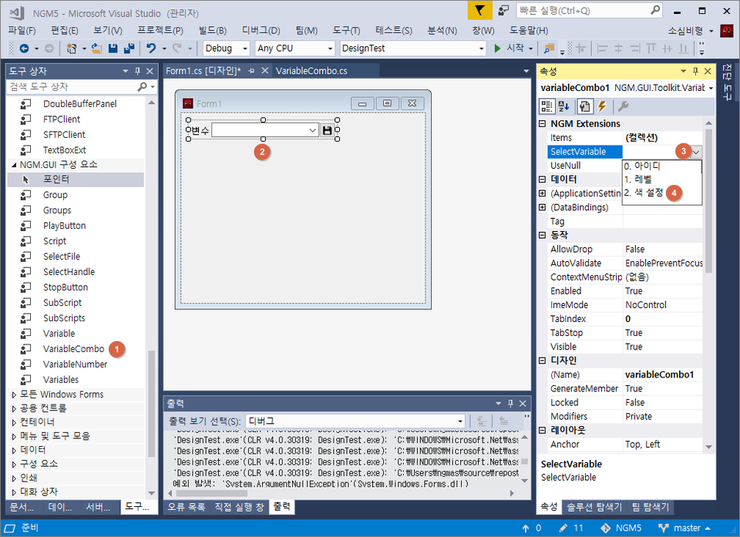The image size is (740, 537).
Task: Click the open file toolbar icon
Action: click(x=97, y=48)
